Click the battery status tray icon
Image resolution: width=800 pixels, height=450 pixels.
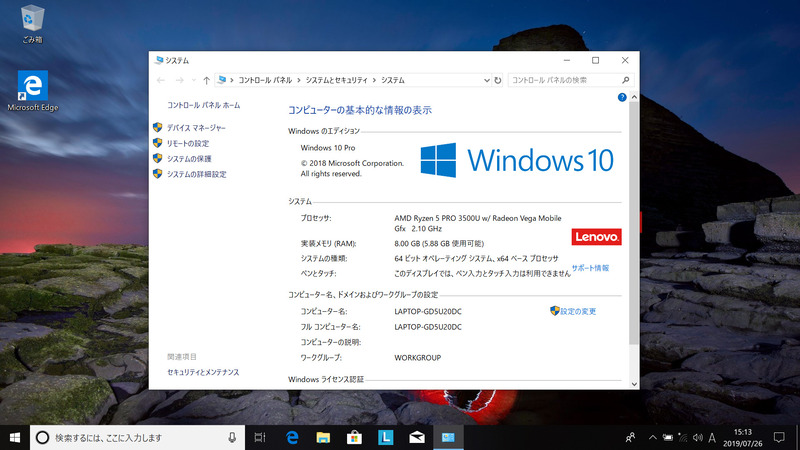point(667,437)
